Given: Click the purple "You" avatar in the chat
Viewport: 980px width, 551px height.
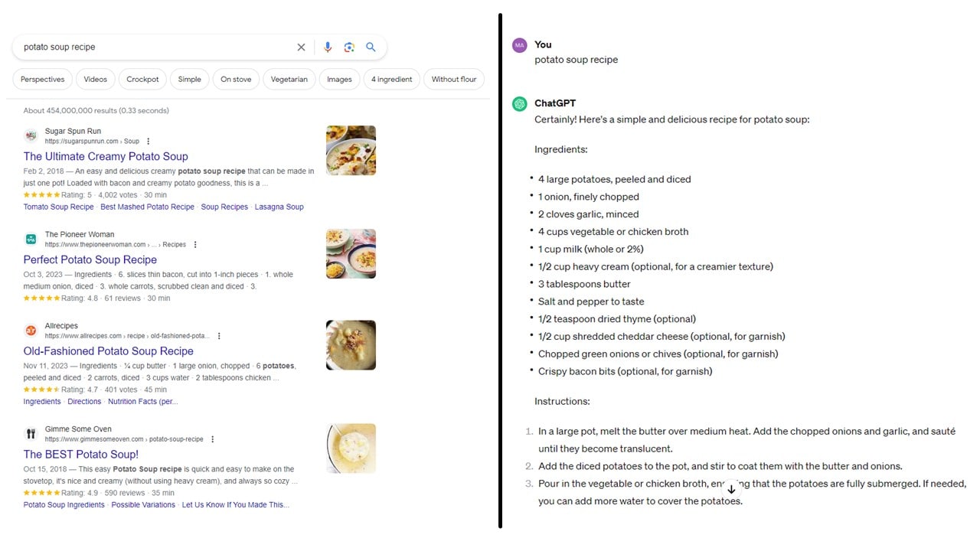Looking at the screenshot, I should (x=521, y=44).
